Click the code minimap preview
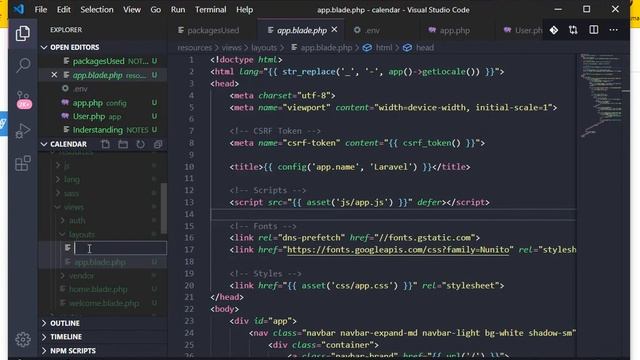The width and height of the screenshot is (640, 360). pos(602,95)
